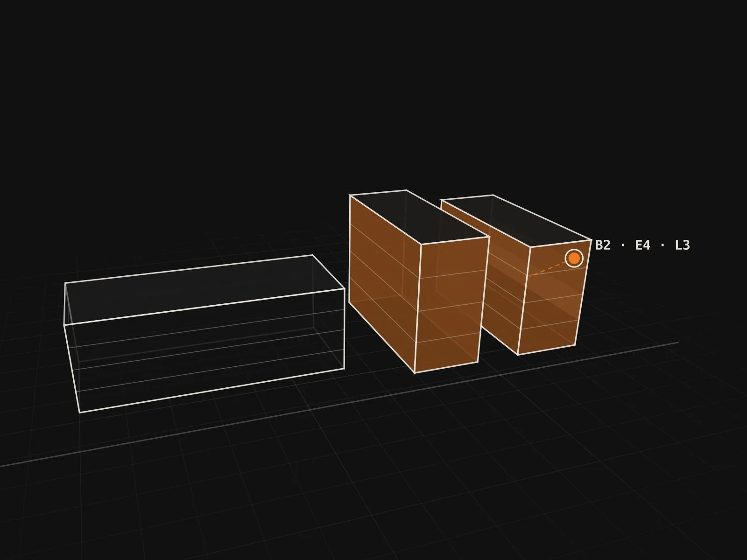Click the "B2 · E4 · L3" label
The width and height of the screenshot is (747, 560).
pyautogui.click(x=642, y=245)
